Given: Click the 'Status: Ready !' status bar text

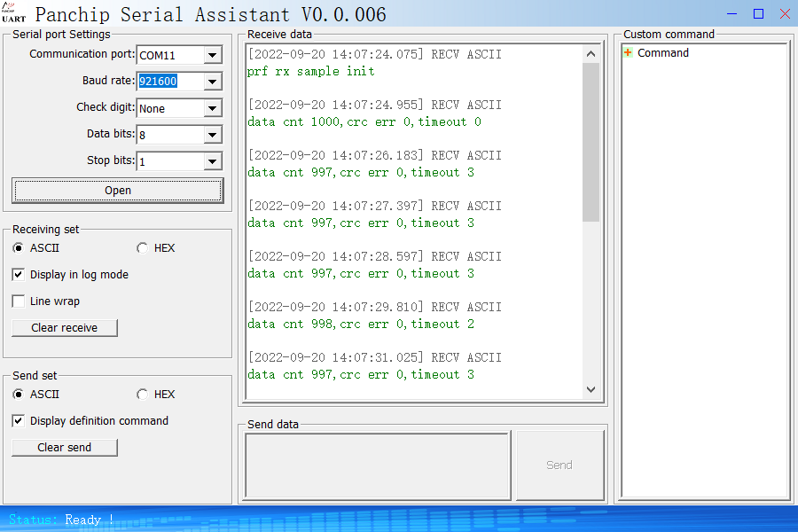Looking at the screenshot, I should click(x=61, y=520).
